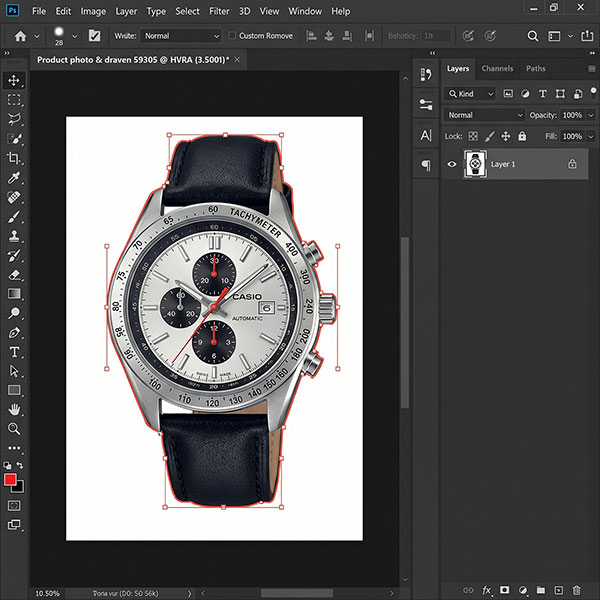The image size is (600, 600).
Task: Toggle Lock position icon
Action: (506, 136)
